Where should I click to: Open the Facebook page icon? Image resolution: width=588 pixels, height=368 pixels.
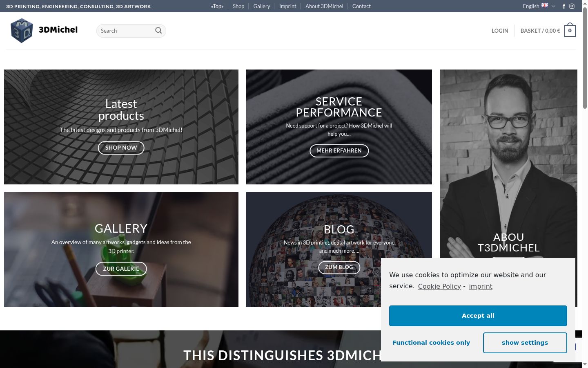pos(564,6)
